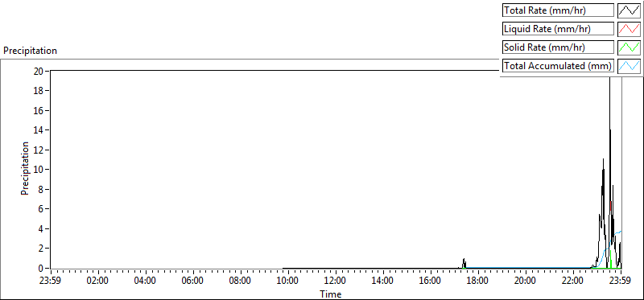The width and height of the screenshot is (644, 300).
Task: Select the Total Rate (mm/hr) legend label
Action: click(x=558, y=10)
